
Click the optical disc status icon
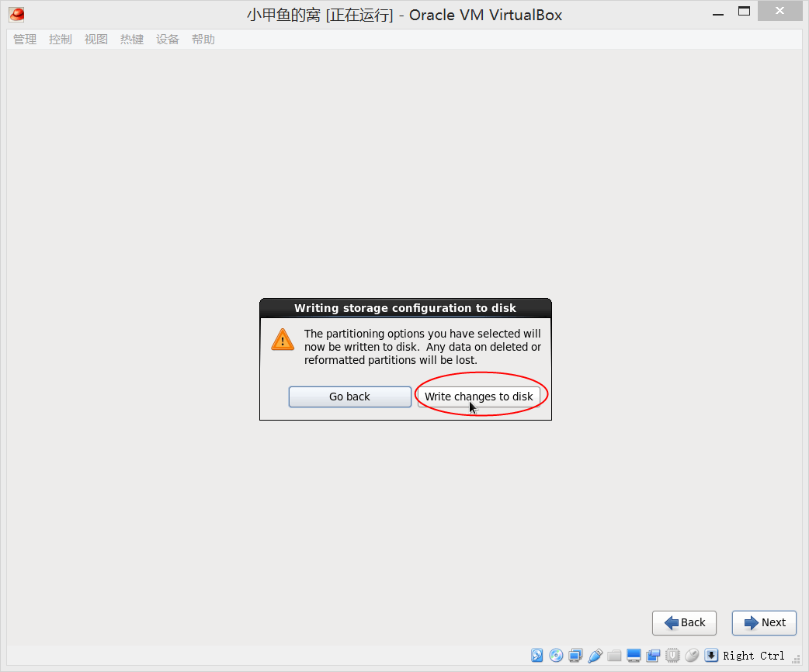pyautogui.click(x=557, y=656)
